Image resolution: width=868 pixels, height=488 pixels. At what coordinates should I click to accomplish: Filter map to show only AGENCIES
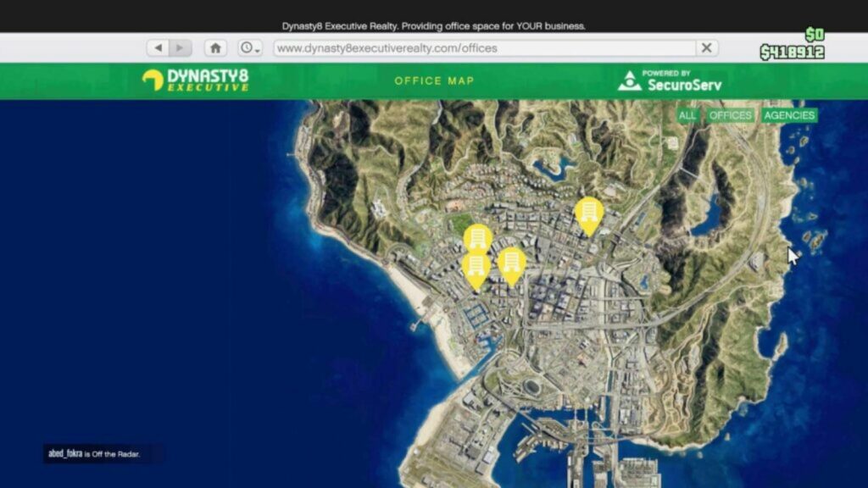click(x=789, y=114)
